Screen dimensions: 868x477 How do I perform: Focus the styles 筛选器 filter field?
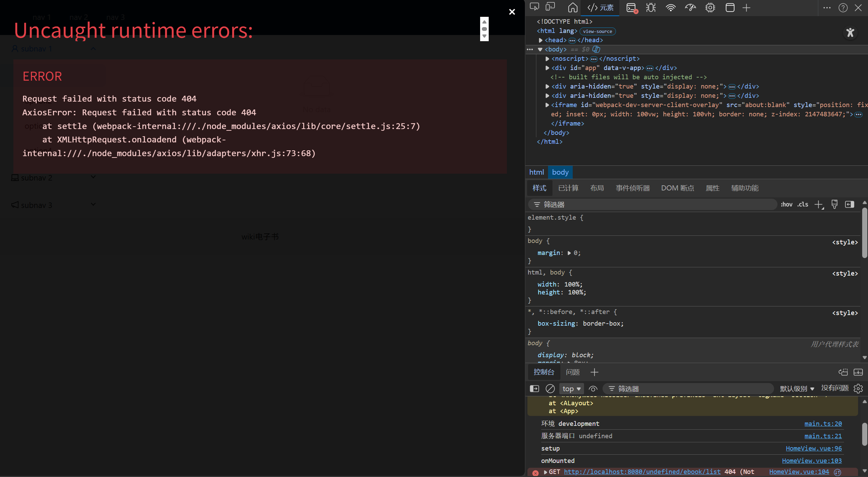pos(652,205)
